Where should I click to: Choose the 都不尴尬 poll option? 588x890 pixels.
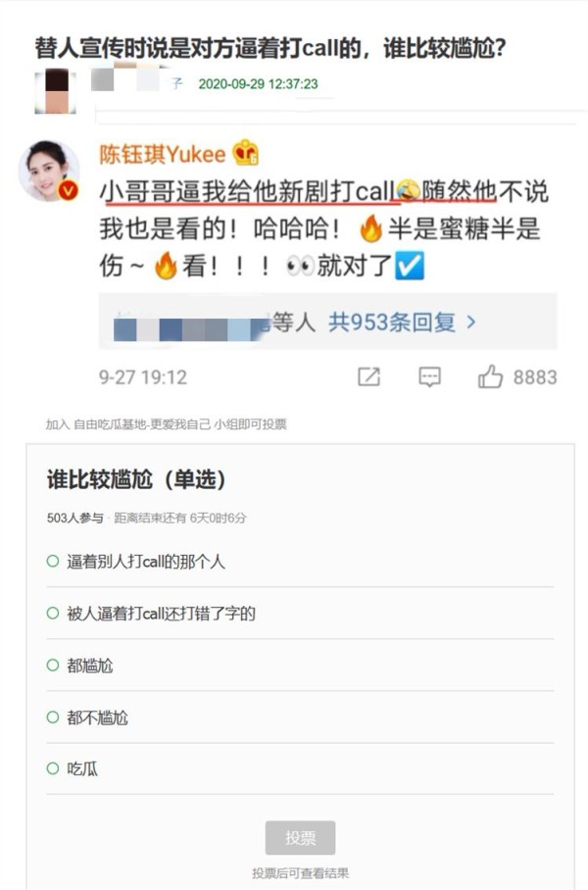click(x=300, y=717)
